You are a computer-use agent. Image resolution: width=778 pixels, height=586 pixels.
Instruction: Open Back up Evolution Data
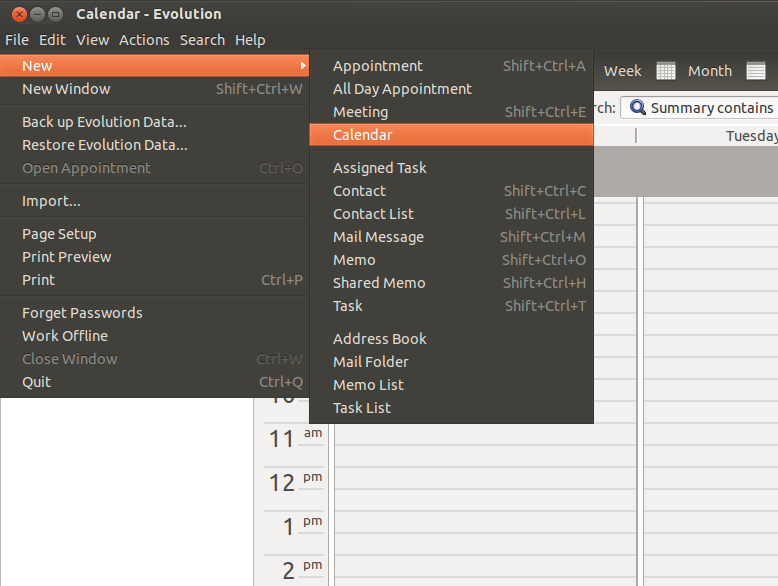(x=104, y=122)
